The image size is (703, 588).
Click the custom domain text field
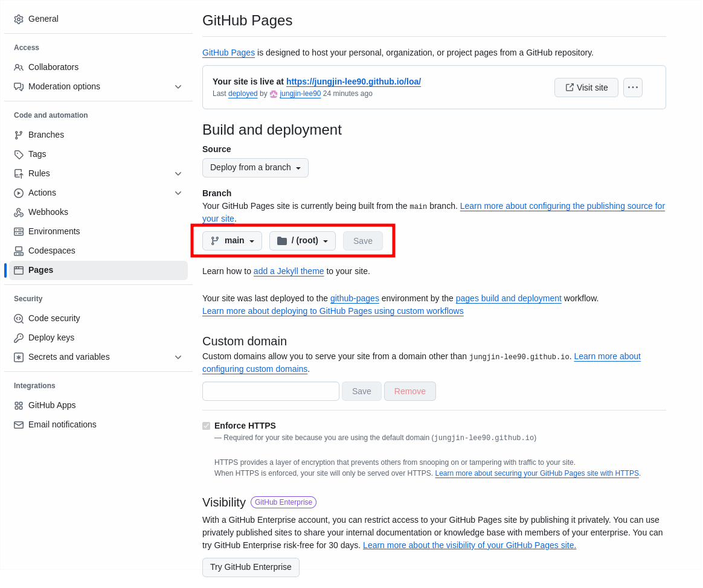pos(271,391)
